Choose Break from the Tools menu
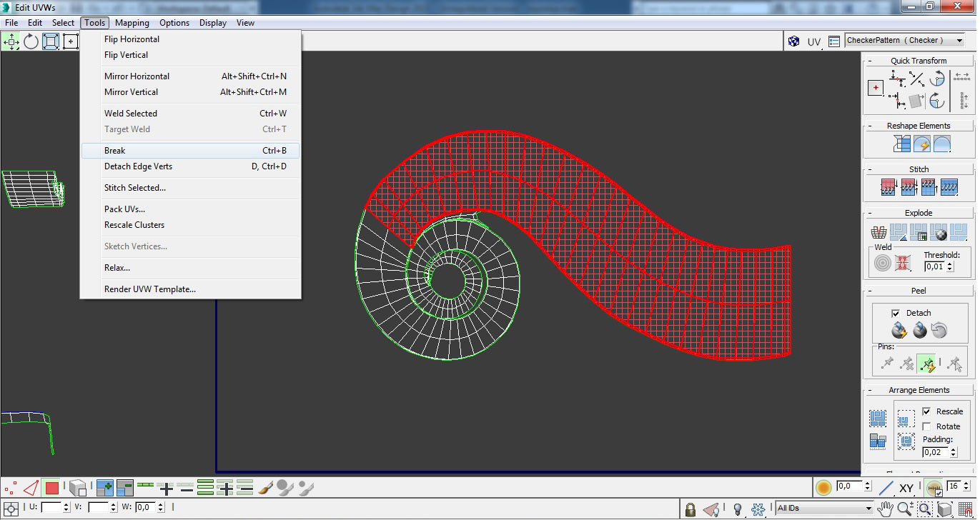The height and width of the screenshot is (520, 980). tap(115, 151)
